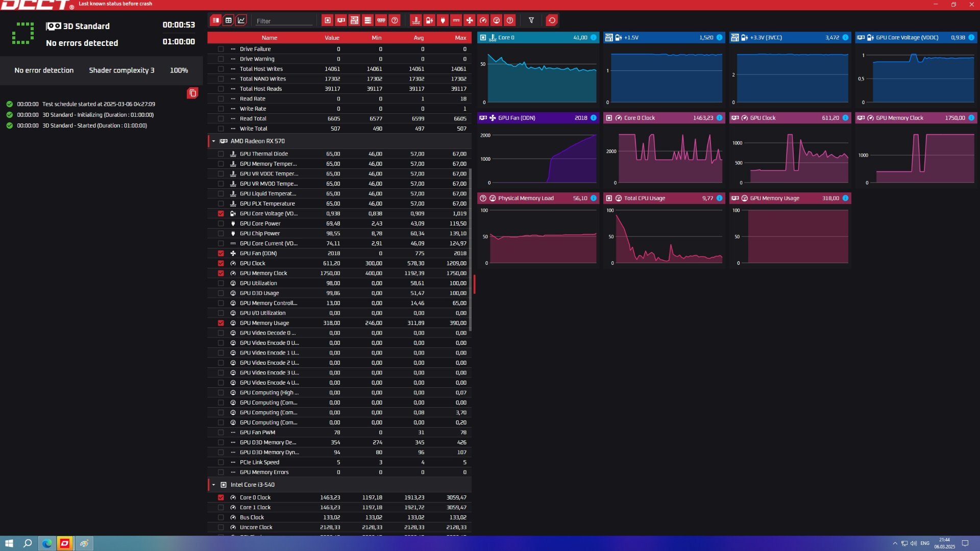
Task: Uncheck GPU Memory Usage sensor checkbox
Action: coord(221,323)
